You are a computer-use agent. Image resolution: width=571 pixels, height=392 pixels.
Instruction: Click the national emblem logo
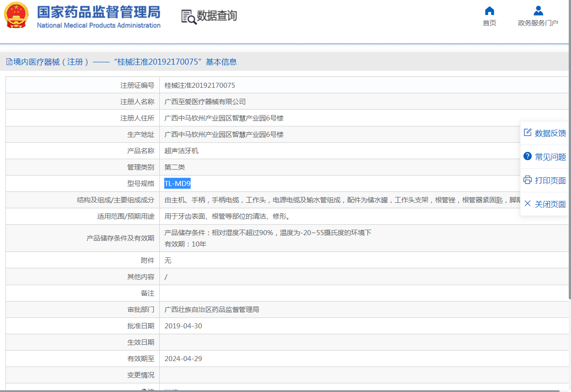16,15
